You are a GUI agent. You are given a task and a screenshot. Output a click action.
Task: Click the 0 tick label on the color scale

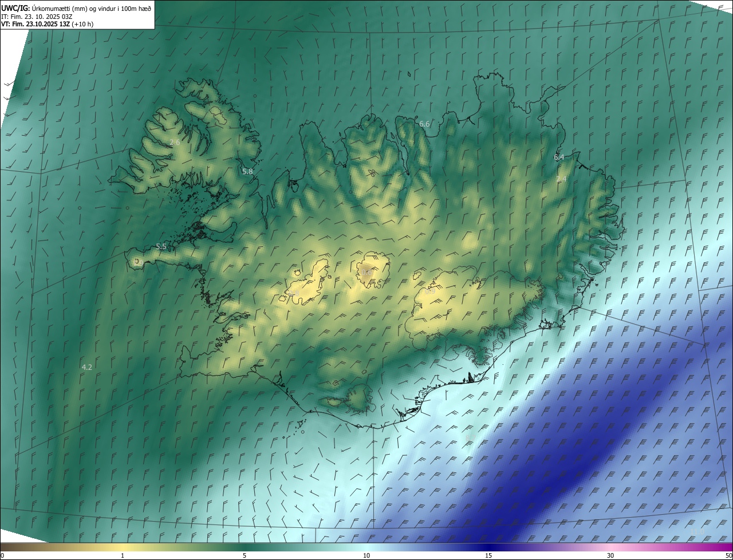click(x=2, y=555)
